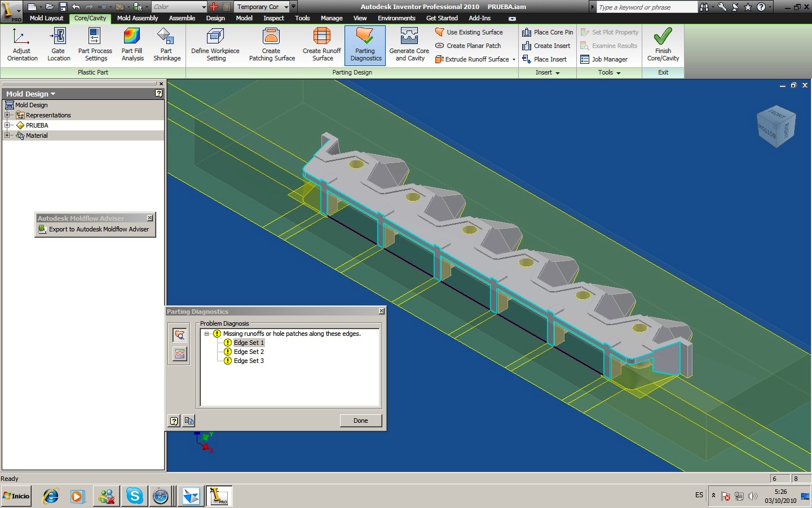Click the Adjust Orientation tool

pyautogui.click(x=22, y=45)
